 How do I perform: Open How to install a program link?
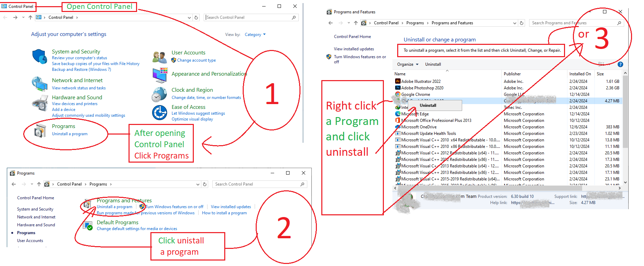point(224,213)
